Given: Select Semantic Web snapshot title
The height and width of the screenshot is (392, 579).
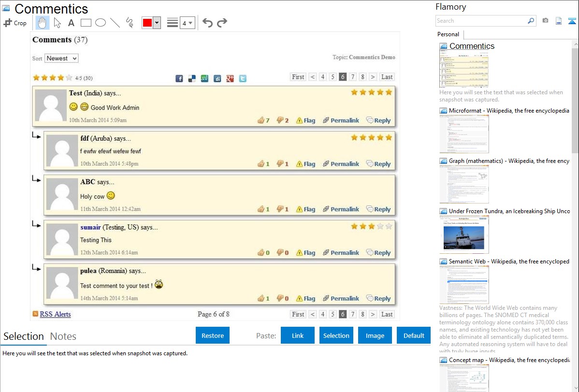Looking at the screenshot, I should 509,261.
